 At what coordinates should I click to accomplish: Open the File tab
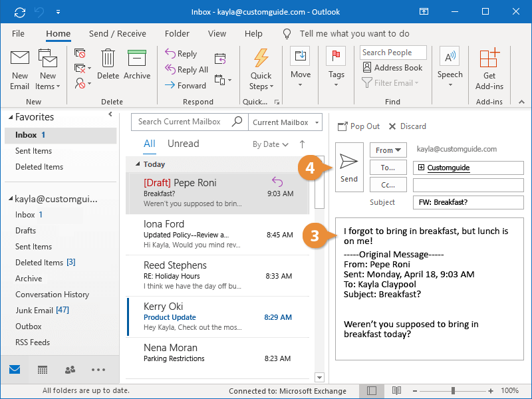(x=18, y=34)
